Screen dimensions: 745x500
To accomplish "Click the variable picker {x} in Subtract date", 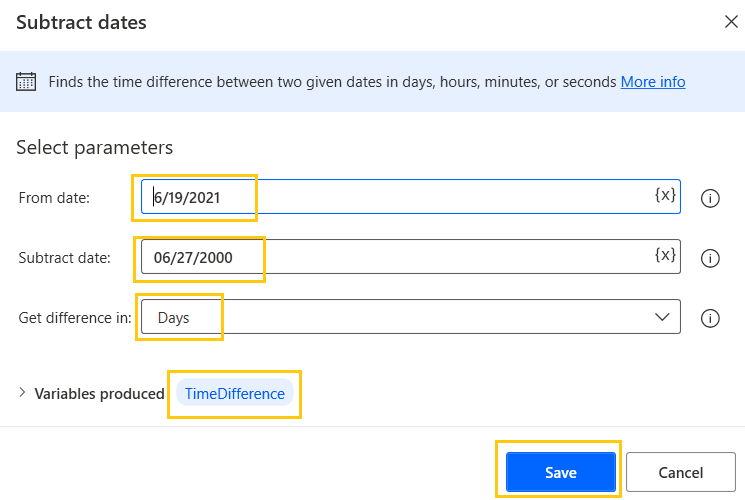I will 665,256.
